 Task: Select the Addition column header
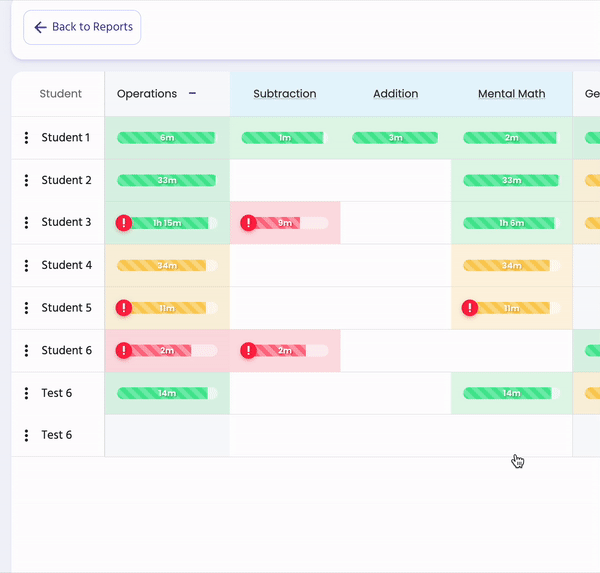tap(396, 94)
